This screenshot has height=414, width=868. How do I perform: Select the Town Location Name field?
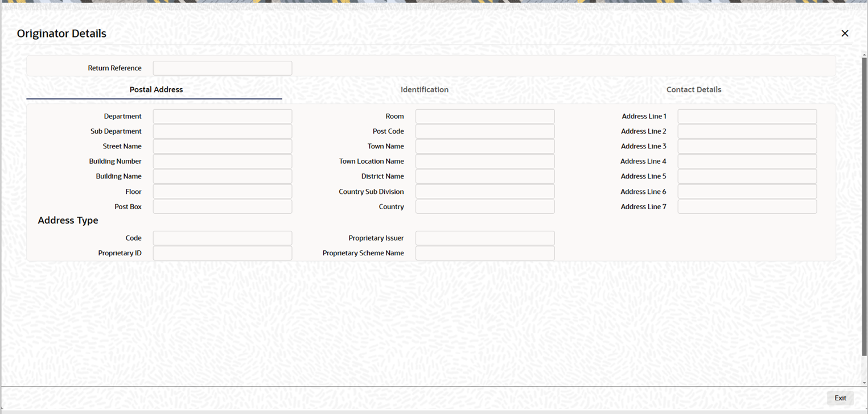point(485,162)
